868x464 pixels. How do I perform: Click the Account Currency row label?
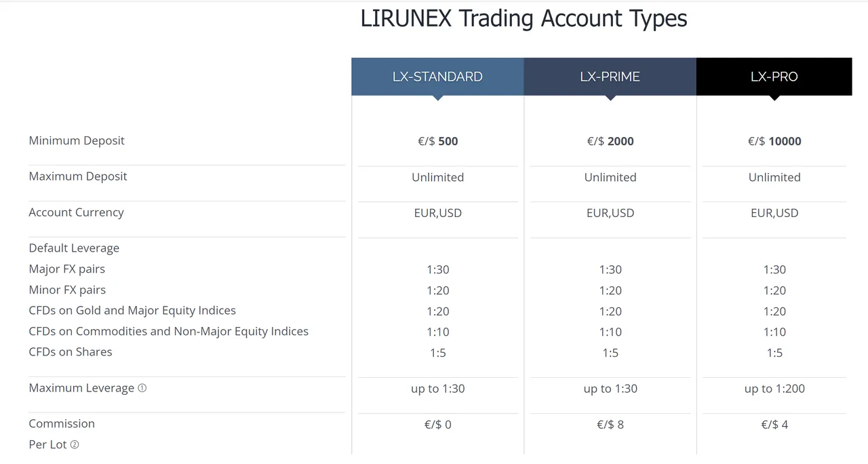pos(76,212)
